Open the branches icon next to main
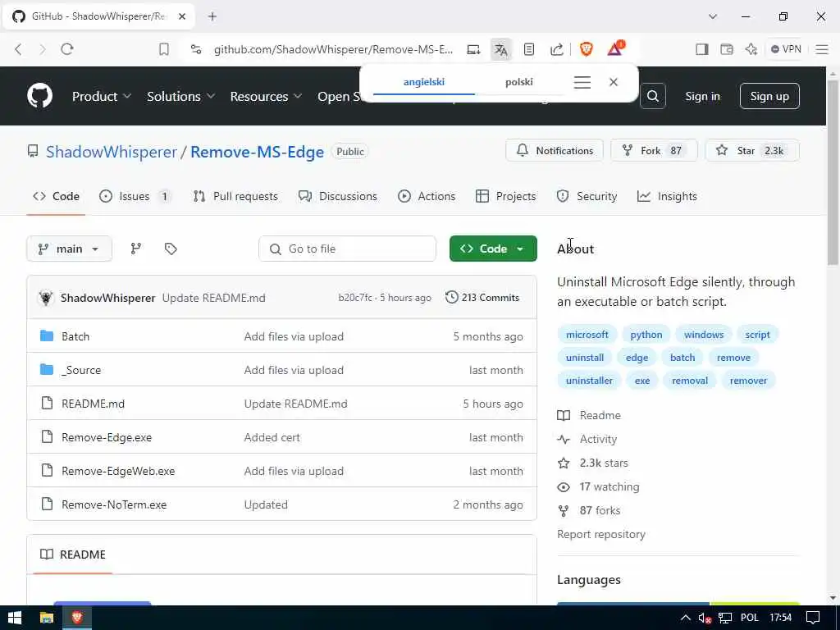Image resolution: width=840 pixels, height=630 pixels. tap(136, 249)
